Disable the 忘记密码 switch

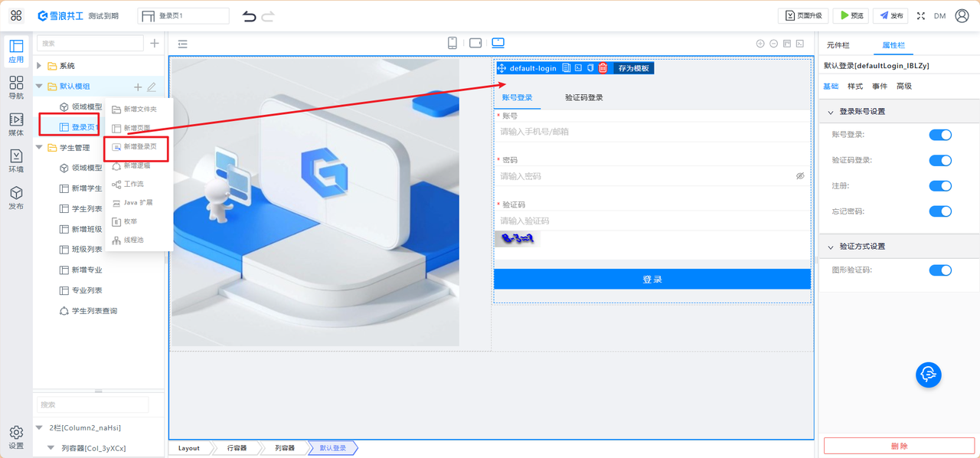pyautogui.click(x=940, y=211)
